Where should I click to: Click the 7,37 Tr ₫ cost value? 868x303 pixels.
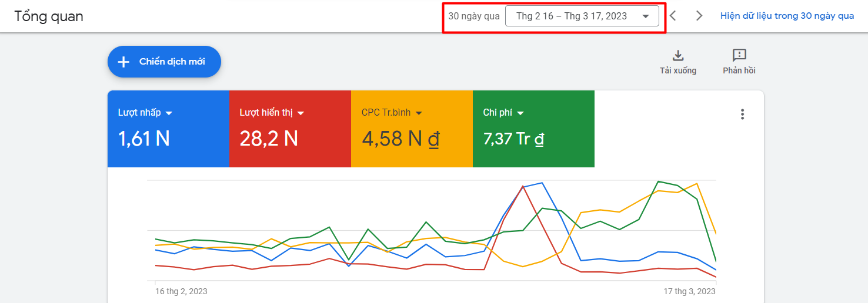pos(513,139)
